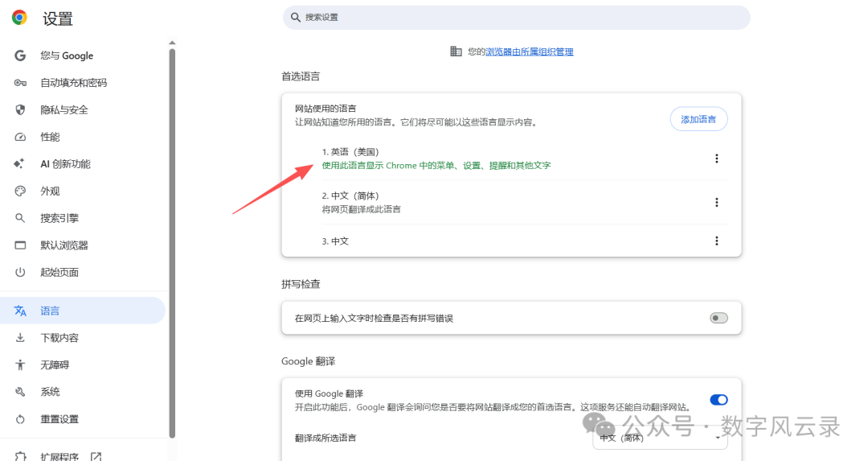The image size is (868, 461).
Task: Click the 搜索设置 search field
Action: point(516,17)
